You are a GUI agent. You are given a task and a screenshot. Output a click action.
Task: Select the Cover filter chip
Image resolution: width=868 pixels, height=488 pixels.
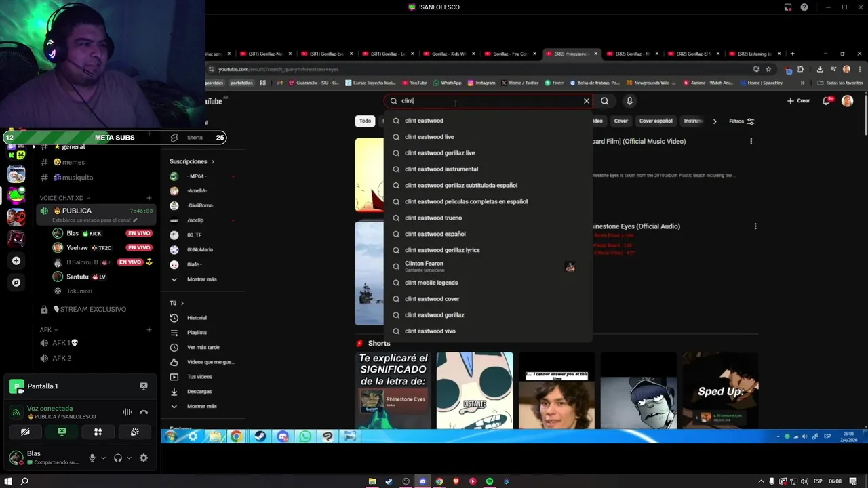tap(621, 121)
